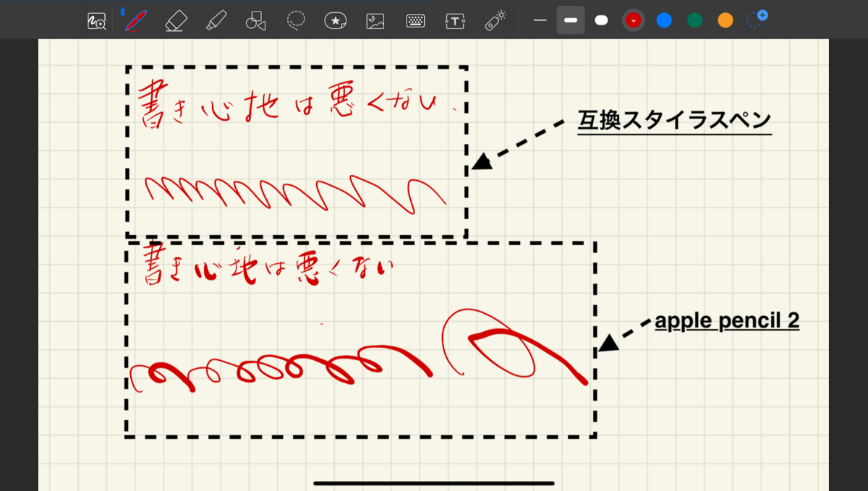Open the red color options dropdown
This screenshot has height=491, width=868.
pyautogui.click(x=634, y=20)
